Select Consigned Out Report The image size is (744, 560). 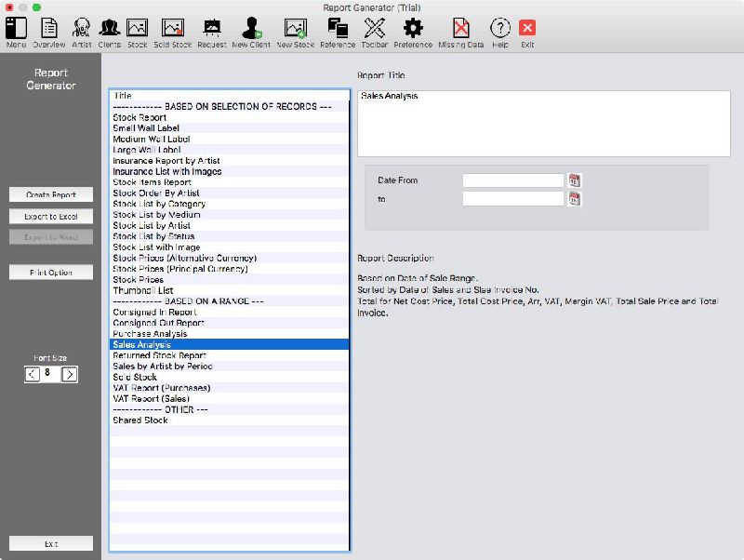coord(229,323)
